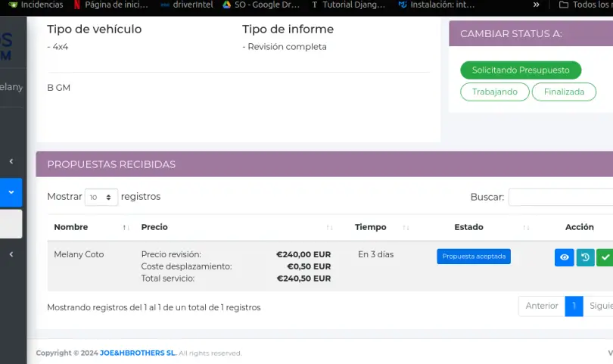
Task: Open the Mostrar registros count dropdown
Action: pos(101,198)
